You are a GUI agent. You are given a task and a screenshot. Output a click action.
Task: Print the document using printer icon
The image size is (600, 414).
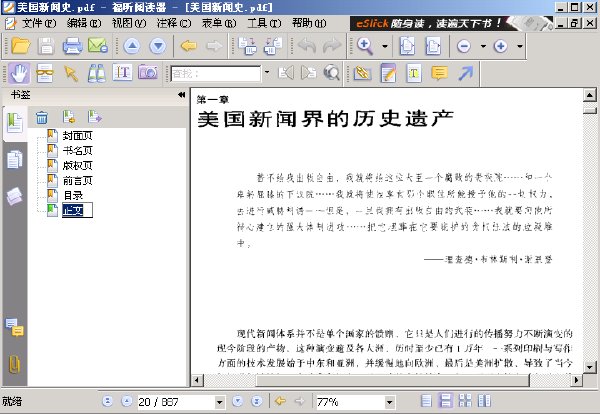coord(72,46)
